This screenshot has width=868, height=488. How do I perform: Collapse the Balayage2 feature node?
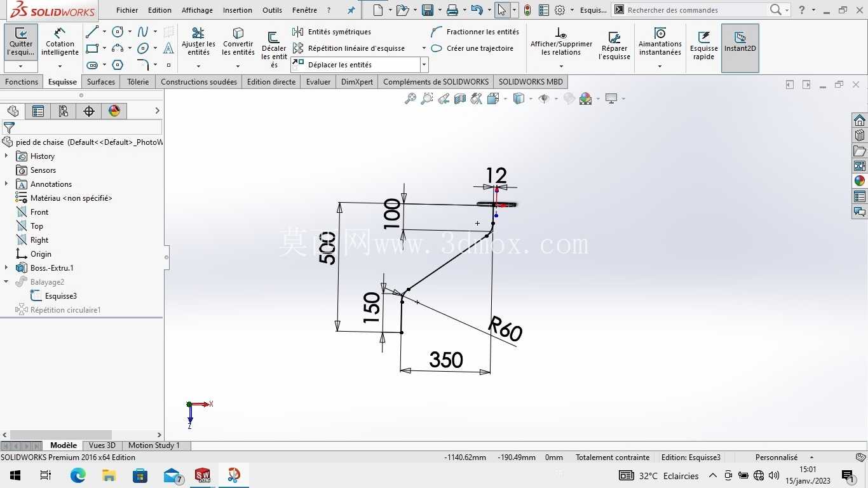6,282
